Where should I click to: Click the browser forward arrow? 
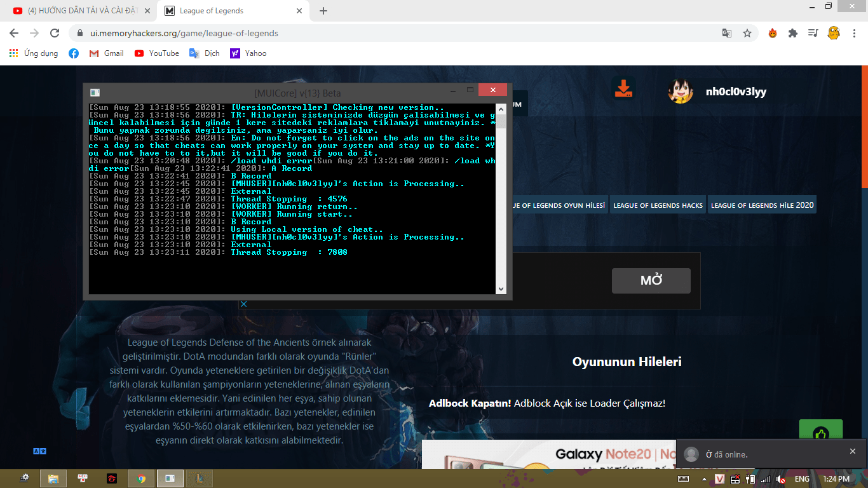(x=34, y=33)
